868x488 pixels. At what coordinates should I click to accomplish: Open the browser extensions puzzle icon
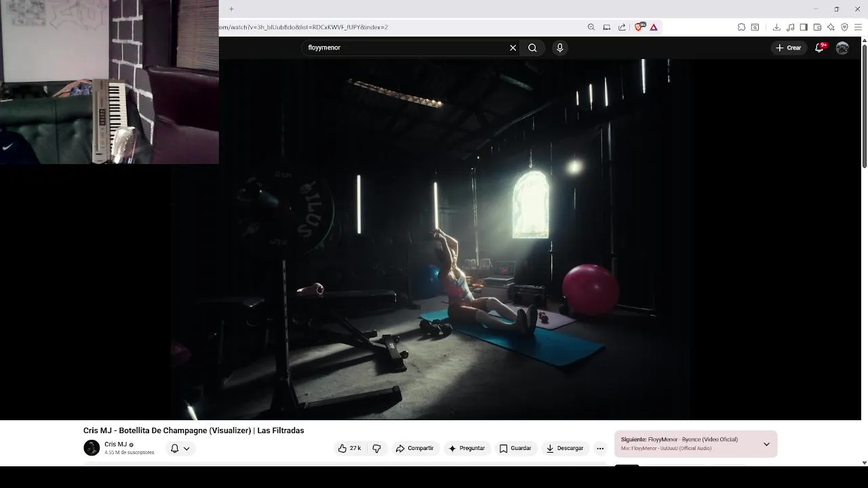click(x=741, y=27)
